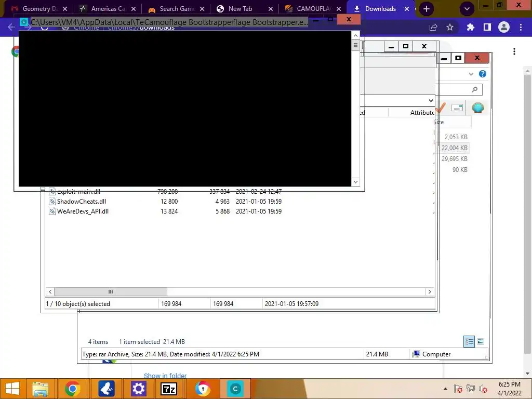Click 13 824 size of WeAreDevs_API.dll
Screen dimensions: 532x399
coord(169,211)
